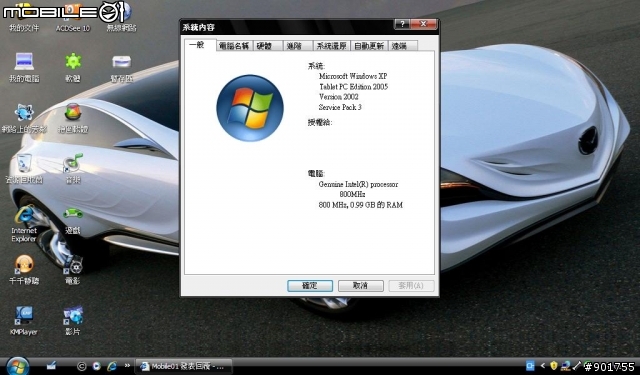Click the Windows logo in the dialog
This screenshot has height=375, width=640.
click(x=250, y=108)
